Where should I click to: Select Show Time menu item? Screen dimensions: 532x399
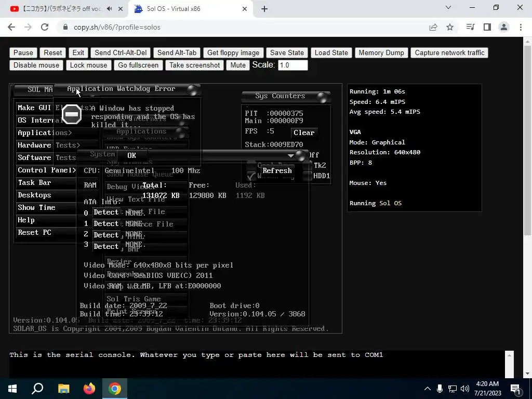coord(46,207)
